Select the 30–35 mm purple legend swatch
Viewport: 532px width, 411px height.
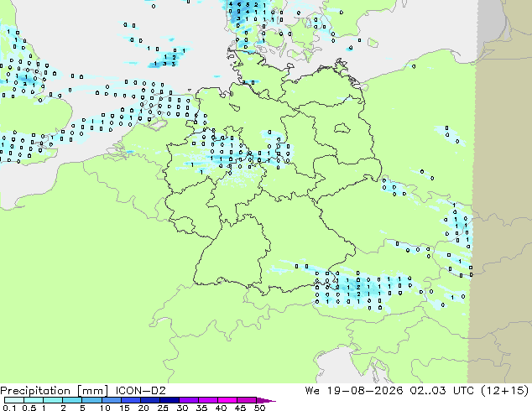tap(188, 400)
